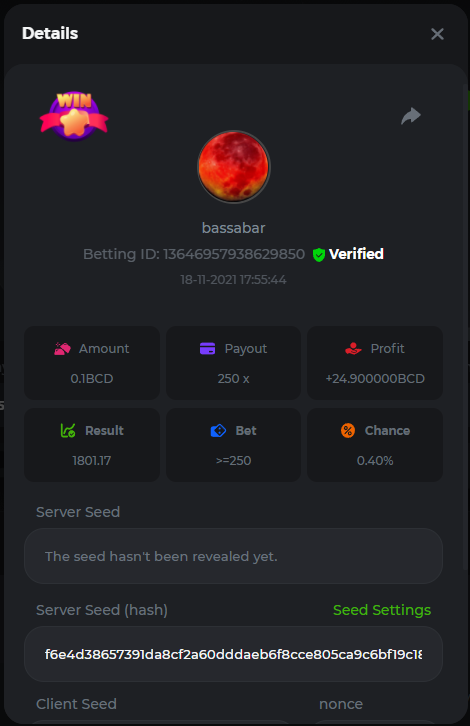Click the blue Bet ticket icon

point(218,431)
